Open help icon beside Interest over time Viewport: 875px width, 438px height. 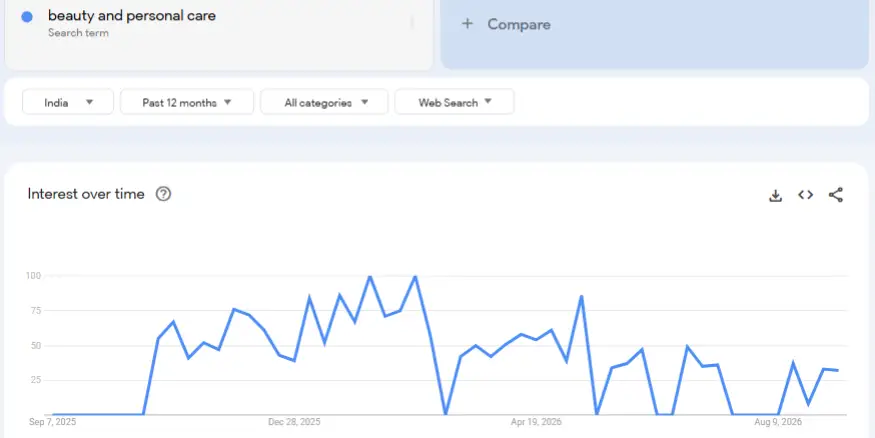(x=163, y=194)
